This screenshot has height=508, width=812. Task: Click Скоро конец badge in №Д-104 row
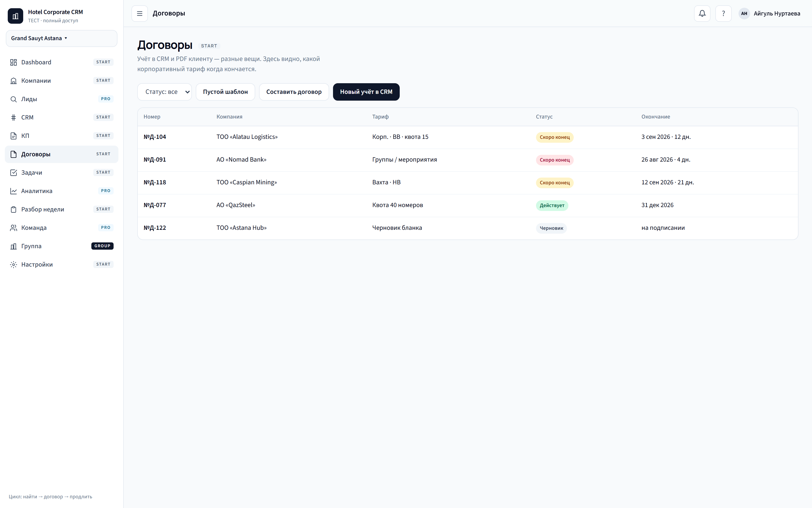click(555, 137)
